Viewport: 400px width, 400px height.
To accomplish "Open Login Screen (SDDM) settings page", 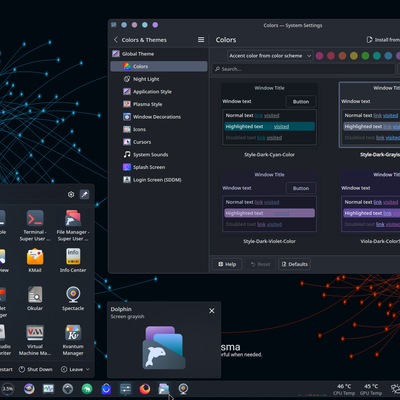I will point(159,180).
